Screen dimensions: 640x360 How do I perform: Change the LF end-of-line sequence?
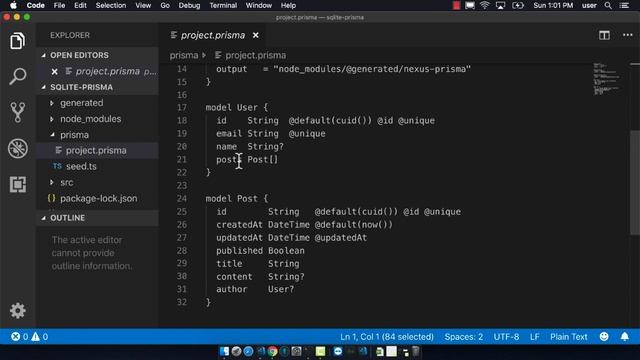[x=534, y=337]
